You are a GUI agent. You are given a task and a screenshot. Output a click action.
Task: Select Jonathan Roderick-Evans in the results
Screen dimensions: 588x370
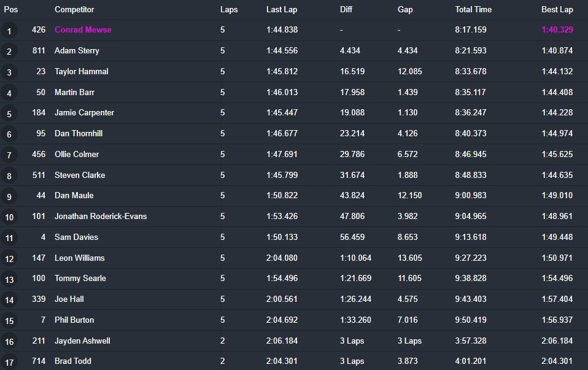[101, 217]
